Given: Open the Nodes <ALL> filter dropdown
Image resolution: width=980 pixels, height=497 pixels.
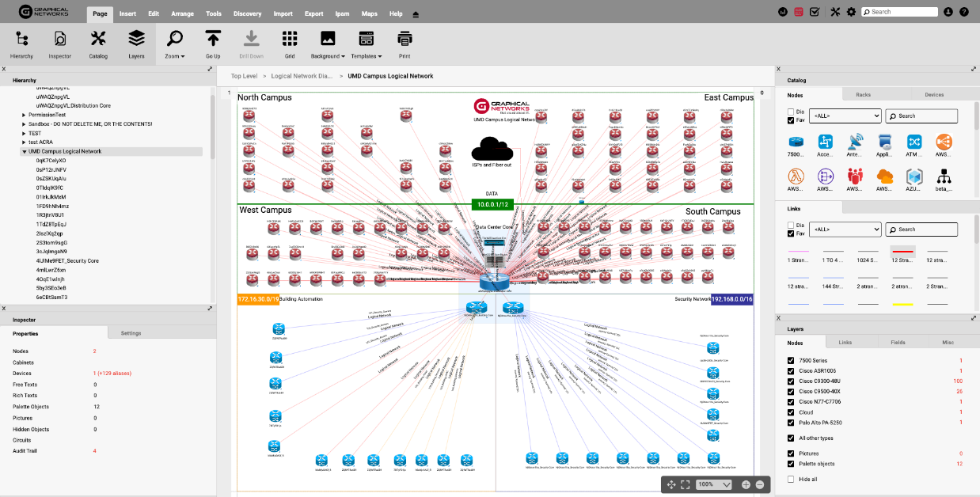Looking at the screenshot, I should [x=845, y=116].
